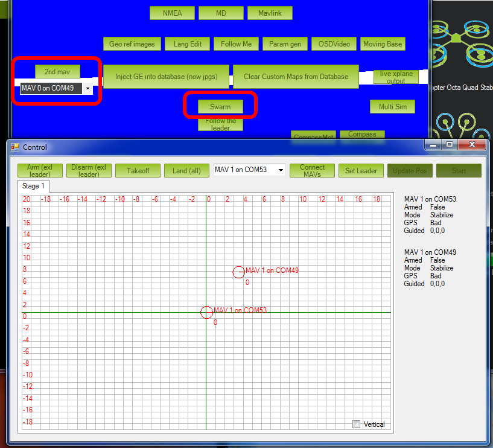Click the Land (all) button
This screenshot has height=448, width=493.
point(186,171)
